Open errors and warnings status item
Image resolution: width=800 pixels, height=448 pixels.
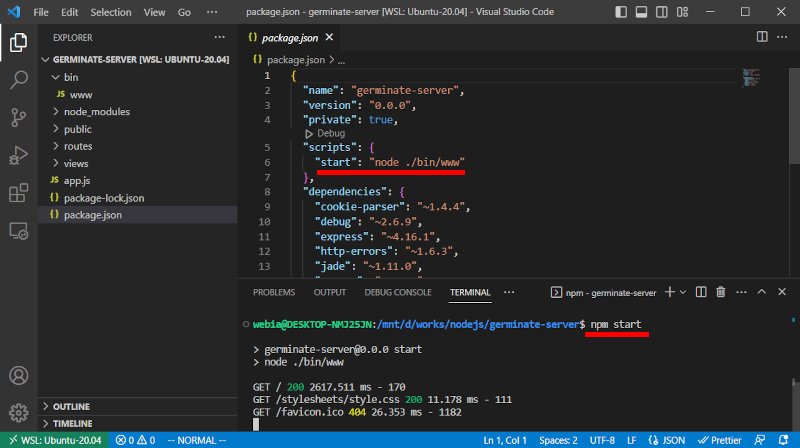(x=135, y=440)
